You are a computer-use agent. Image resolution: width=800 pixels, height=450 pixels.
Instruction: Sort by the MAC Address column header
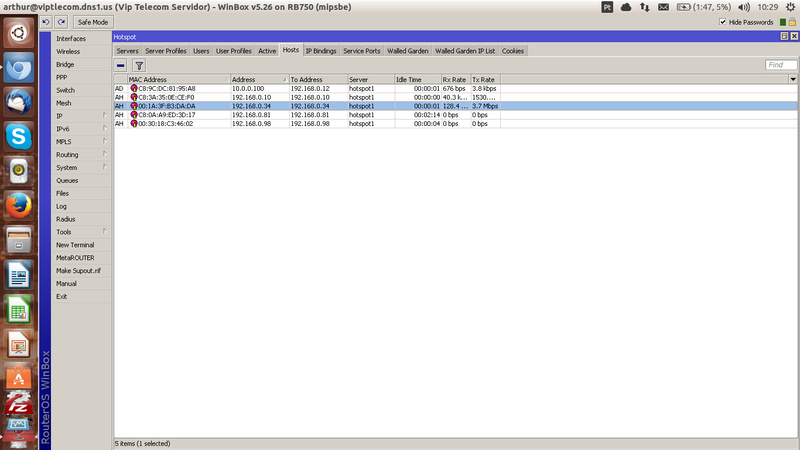[178, 80]
